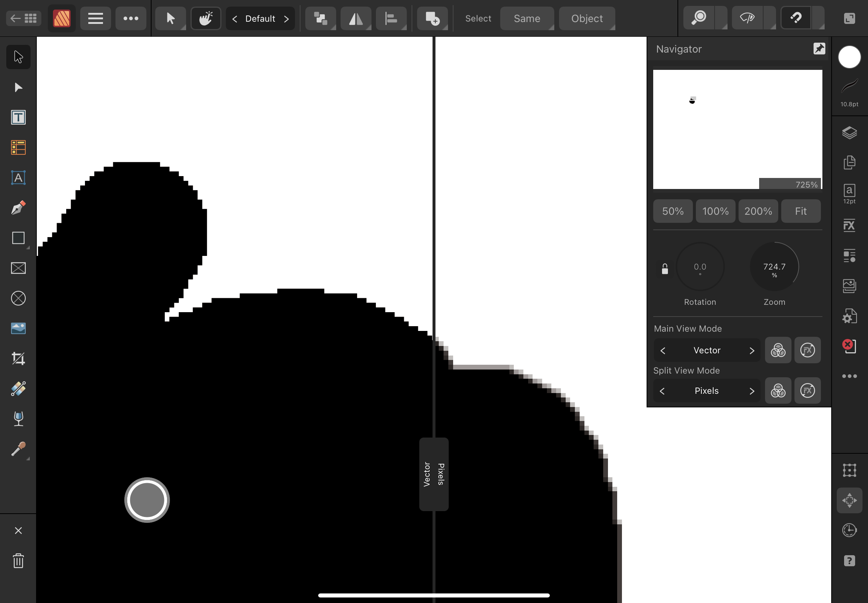Choose the Rectangle shape tool
868x603 pixels.
(18, 238)
